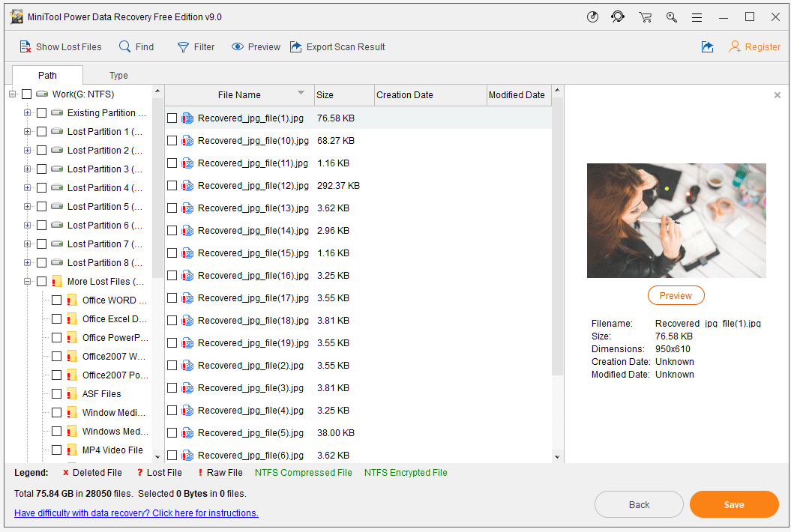Click the orange Save button
This screenshot has width=791, height=532.
click(734, 504)
